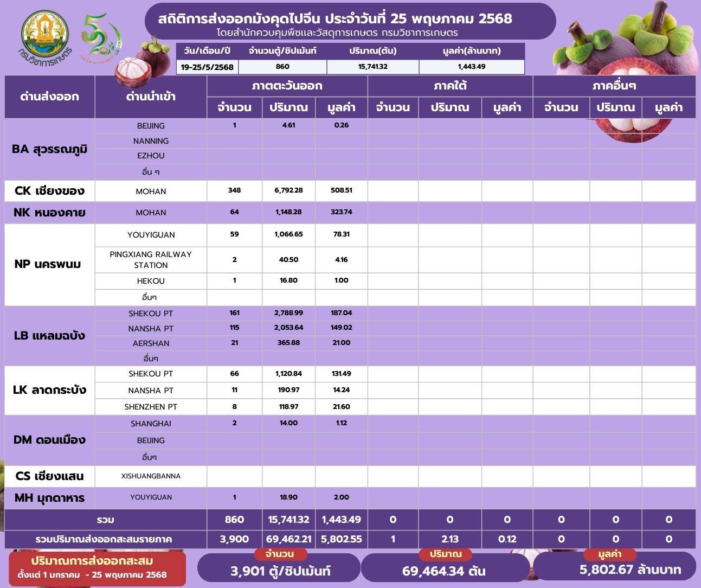Image resolution: width=701 pixels, height=588 pixels.
Task: Click the cumulative quantity 69,462.21
Action: point(288,539)
